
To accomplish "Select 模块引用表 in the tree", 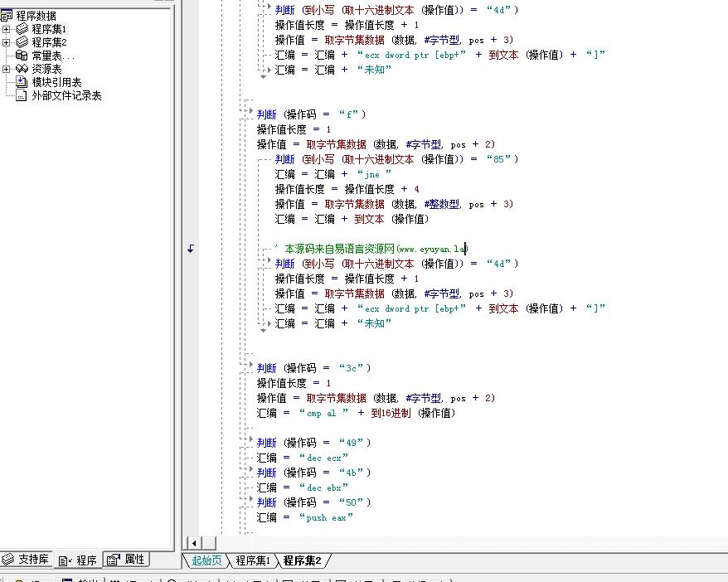I will tap(56, 82).
